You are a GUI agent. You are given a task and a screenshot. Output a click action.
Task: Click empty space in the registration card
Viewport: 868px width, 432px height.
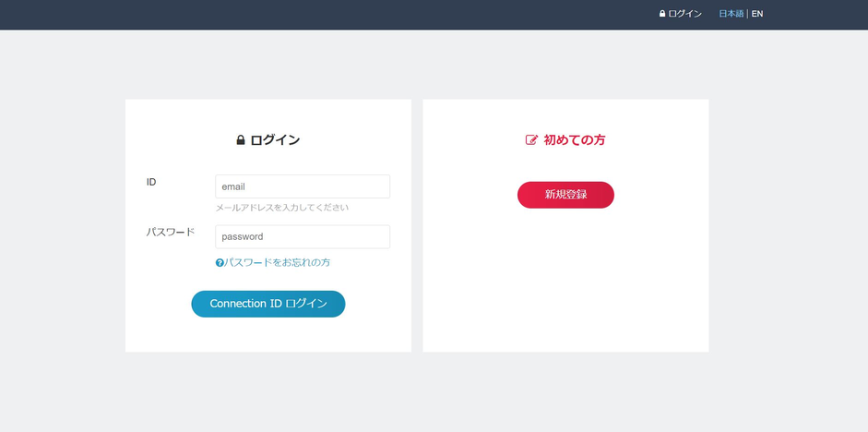[x=565, y=286]
